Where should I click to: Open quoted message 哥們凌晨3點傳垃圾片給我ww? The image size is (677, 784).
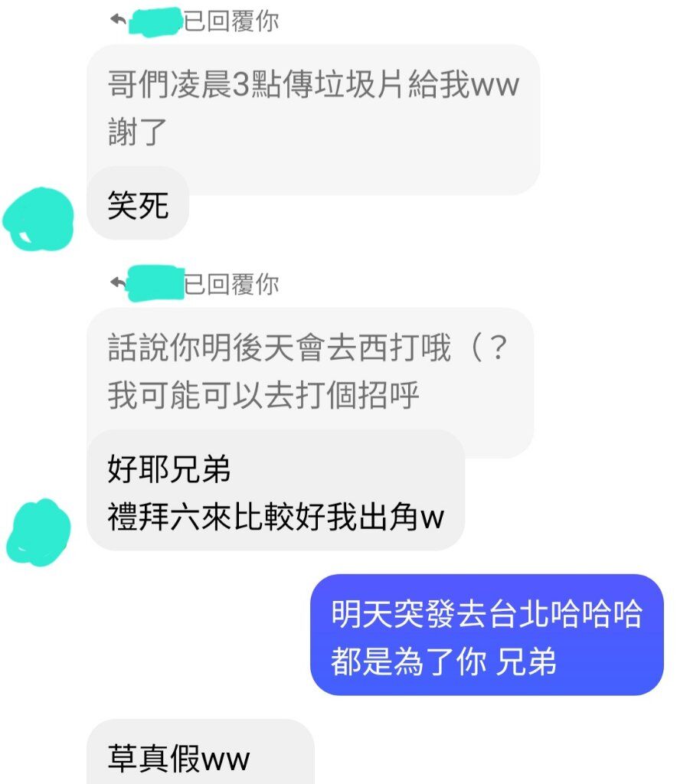click(x=313, y=84)
